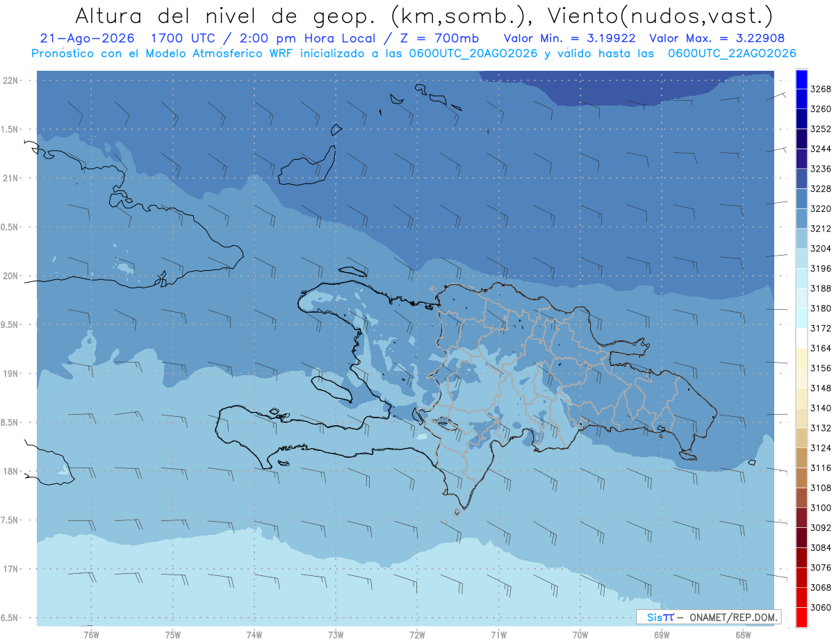This screenshot has height=644, width=834.
Task: Click the '20N' latitude label
Action: (x=11, y=276)
